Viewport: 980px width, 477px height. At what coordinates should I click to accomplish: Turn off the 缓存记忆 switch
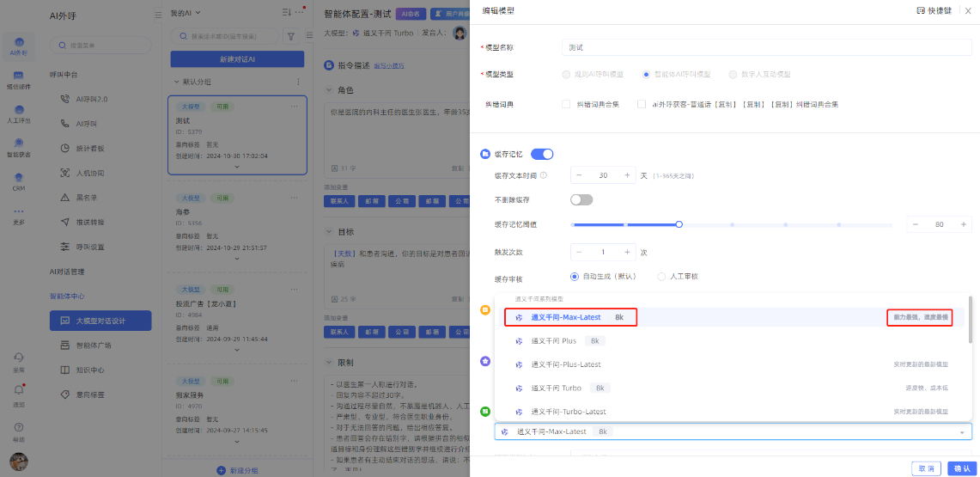tap(541, 154)
